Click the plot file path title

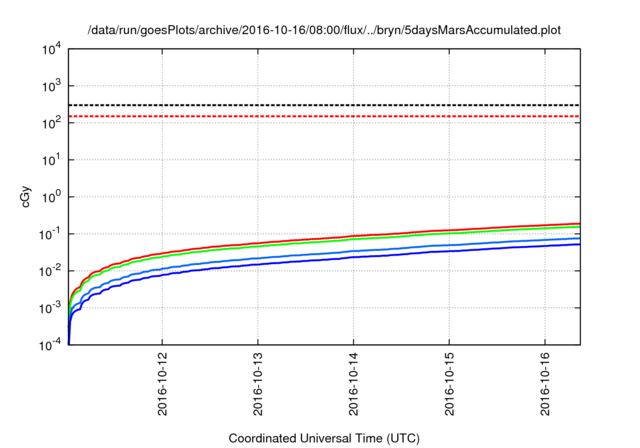click(x=324, y=29)
